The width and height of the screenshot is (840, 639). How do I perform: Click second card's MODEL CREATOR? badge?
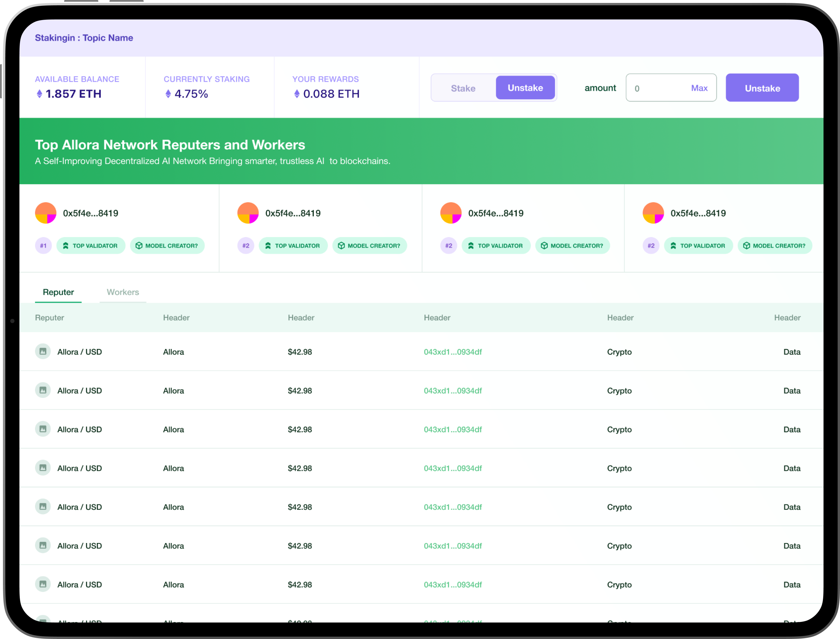tap(369, 246)
